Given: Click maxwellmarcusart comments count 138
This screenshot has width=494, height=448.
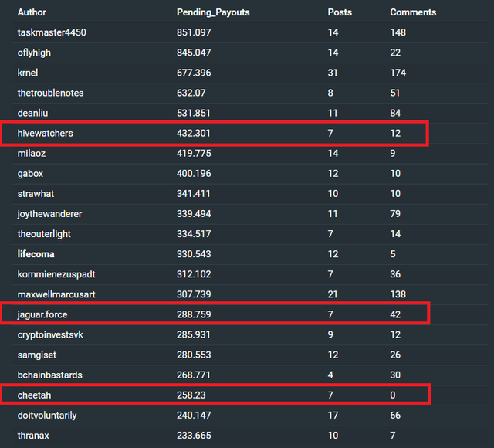Looking at the screenshot, I should click(x=398, y=294).
